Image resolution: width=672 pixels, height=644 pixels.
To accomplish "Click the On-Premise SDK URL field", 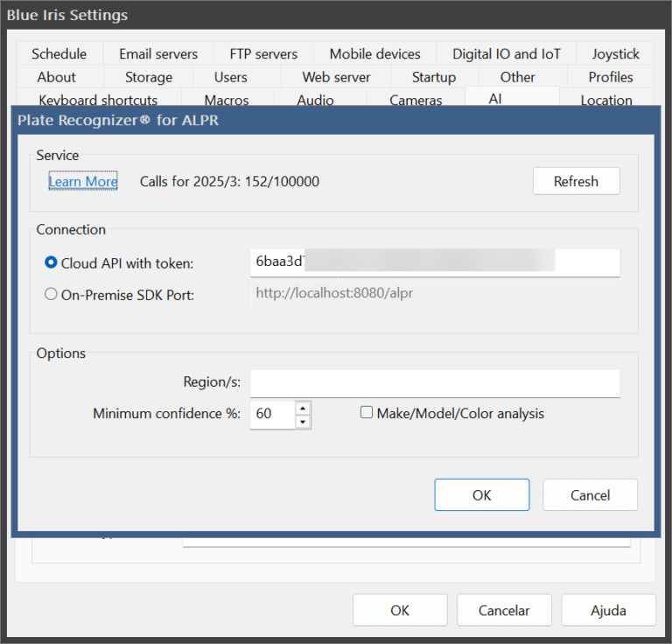I will [435, 293].
